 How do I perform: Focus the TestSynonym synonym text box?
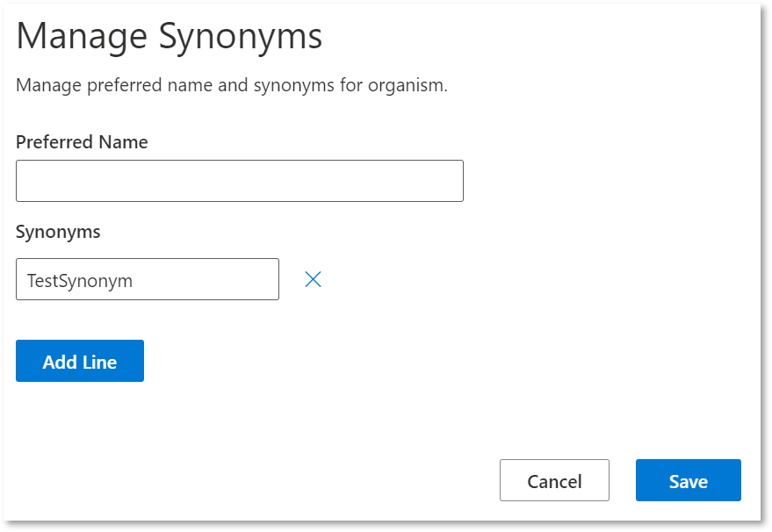coord(148,279)
